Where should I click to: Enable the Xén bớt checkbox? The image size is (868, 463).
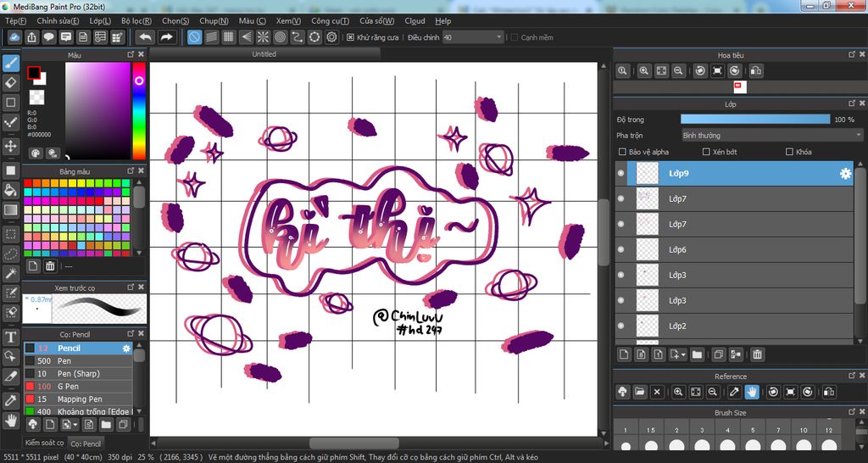[706, 152]
